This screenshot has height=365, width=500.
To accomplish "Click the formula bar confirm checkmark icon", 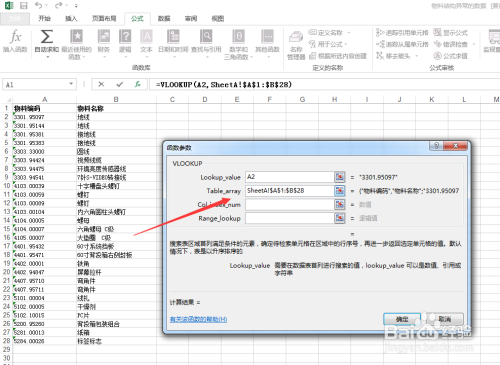I will tap(119, 84).
